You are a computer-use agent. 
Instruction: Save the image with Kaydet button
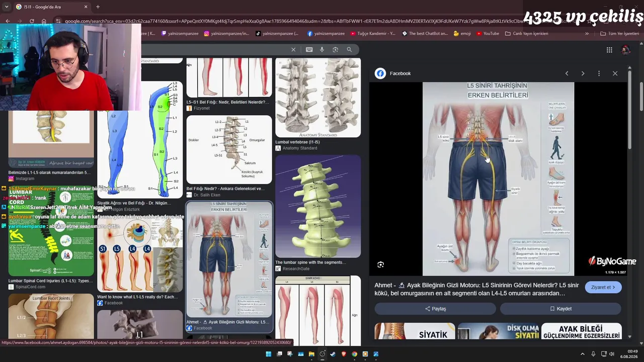[560, 309]
